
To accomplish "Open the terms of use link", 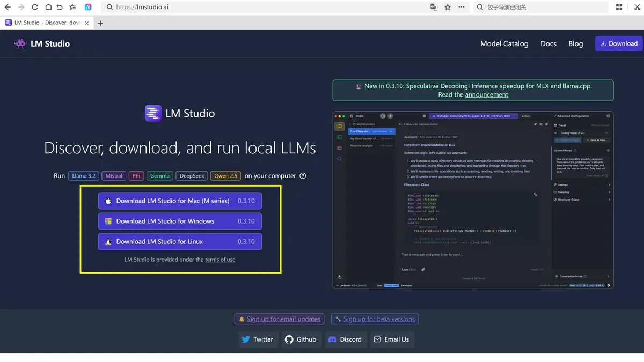I will coord(220,260).
